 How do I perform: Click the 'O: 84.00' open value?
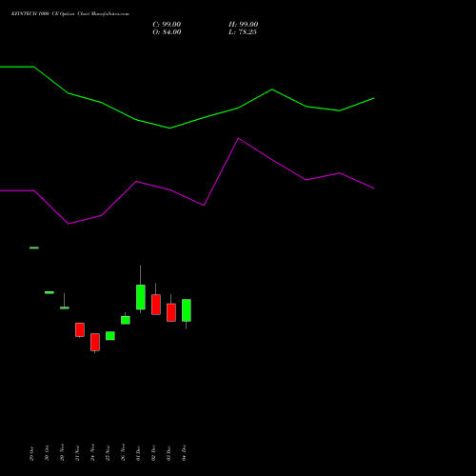coord(167,31)
